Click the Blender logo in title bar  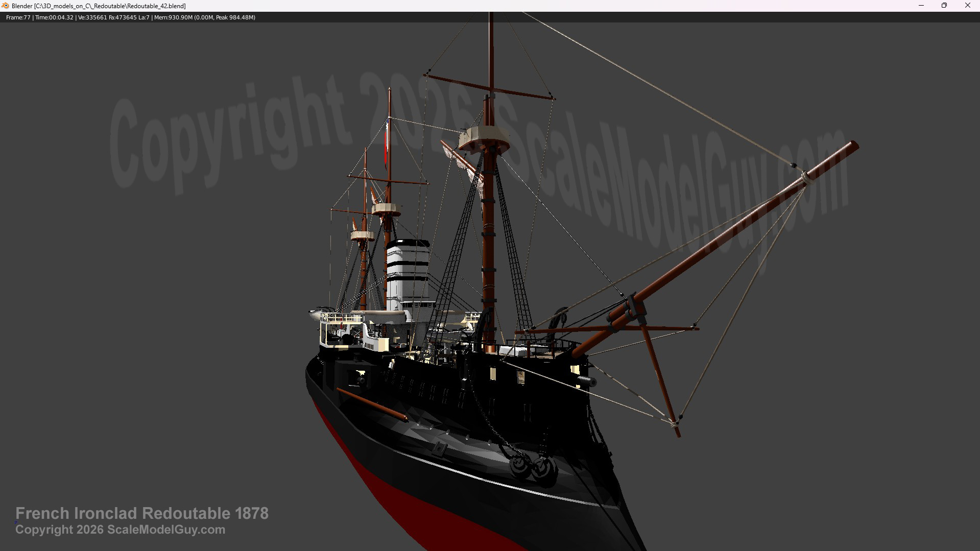tap(6, 6)
